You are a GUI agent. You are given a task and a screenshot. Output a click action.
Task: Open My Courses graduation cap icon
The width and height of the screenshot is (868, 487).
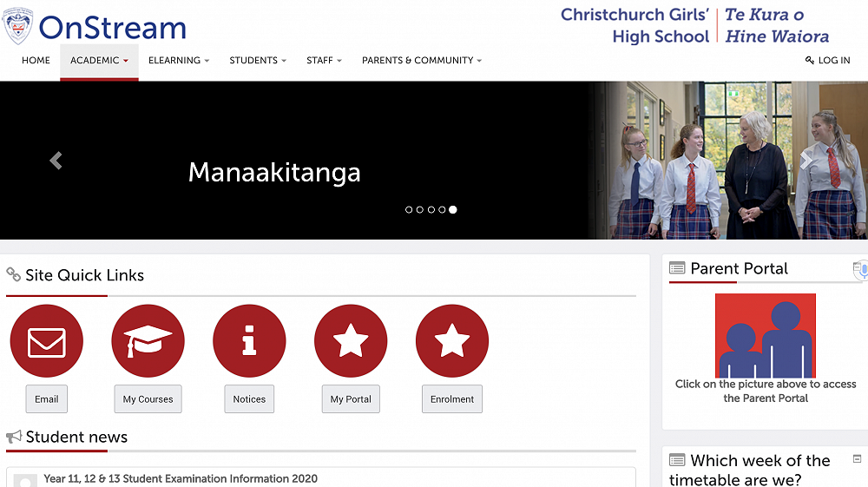coord(148,341)
